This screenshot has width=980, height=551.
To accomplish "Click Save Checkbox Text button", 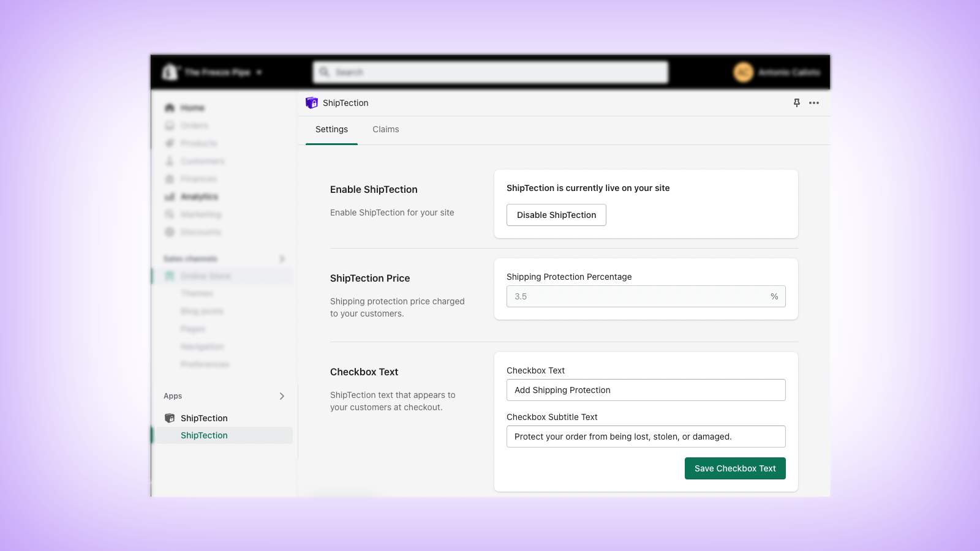I will [x=734, y=468].
